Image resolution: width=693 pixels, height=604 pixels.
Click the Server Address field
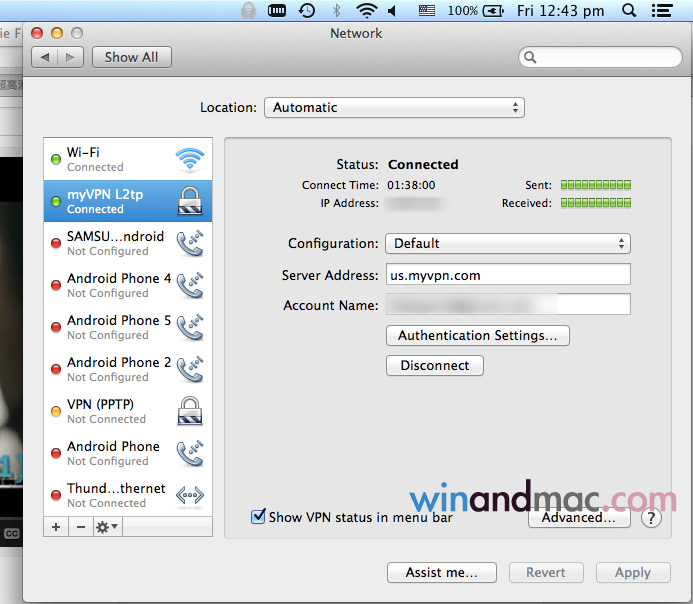[508, 275]
